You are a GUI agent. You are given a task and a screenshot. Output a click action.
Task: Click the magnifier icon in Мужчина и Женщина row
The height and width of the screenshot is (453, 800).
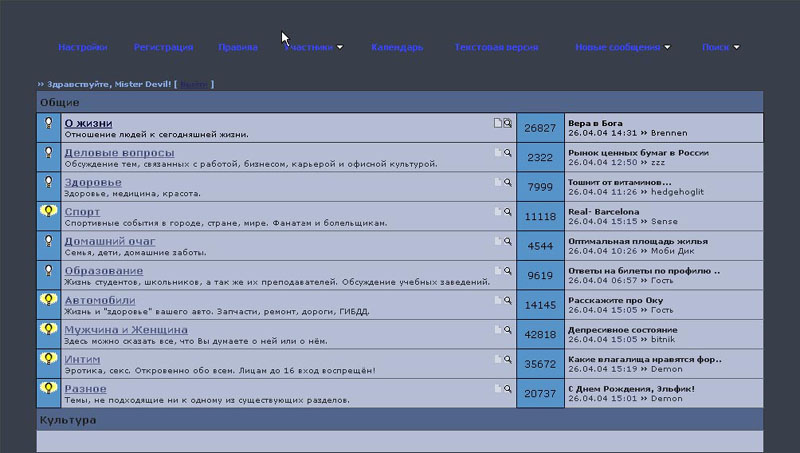[508, 330]
